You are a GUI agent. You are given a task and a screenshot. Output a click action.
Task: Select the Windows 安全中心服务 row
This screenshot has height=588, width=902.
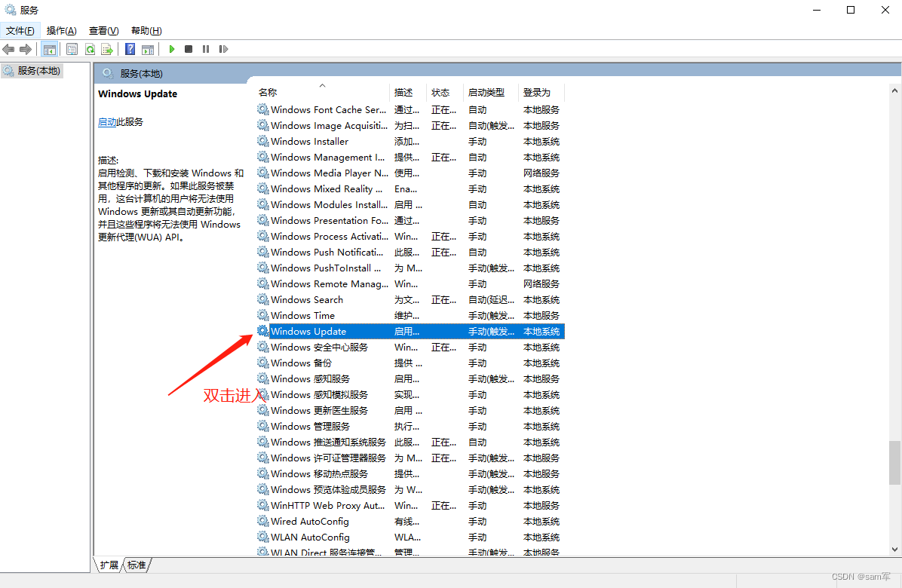pos(410,347)
